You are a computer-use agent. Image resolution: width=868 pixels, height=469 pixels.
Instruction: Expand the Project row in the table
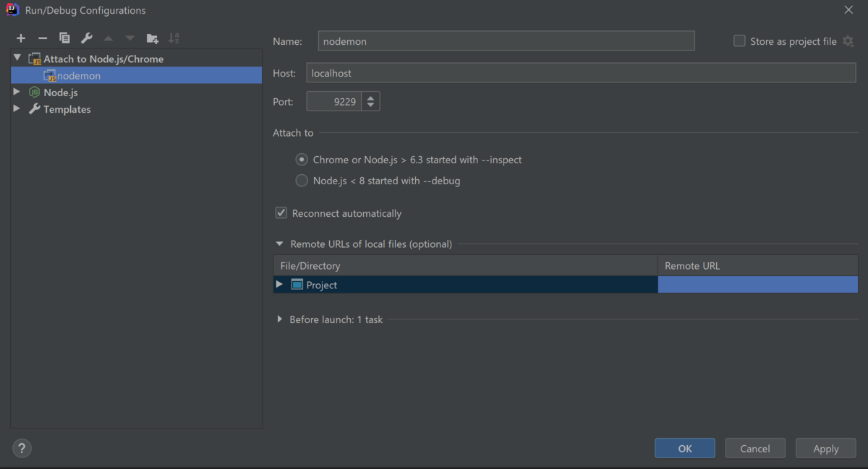[x=279, y=285]
